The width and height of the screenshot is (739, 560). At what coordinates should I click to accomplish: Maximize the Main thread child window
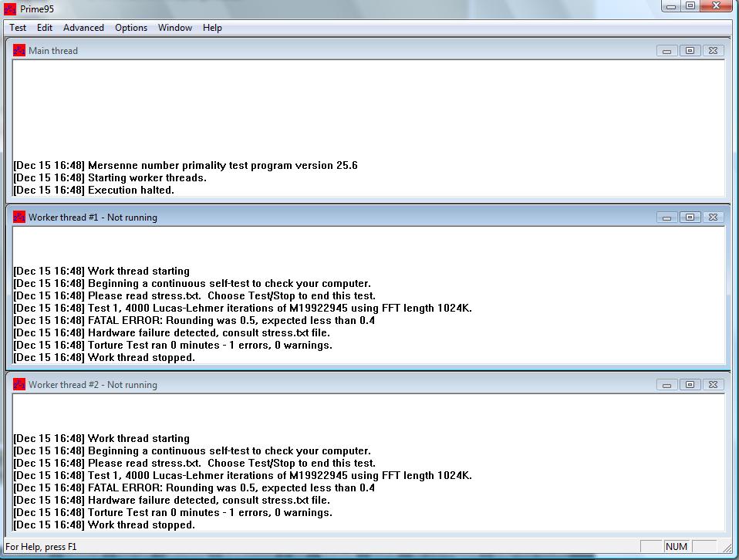pos(690,51)
